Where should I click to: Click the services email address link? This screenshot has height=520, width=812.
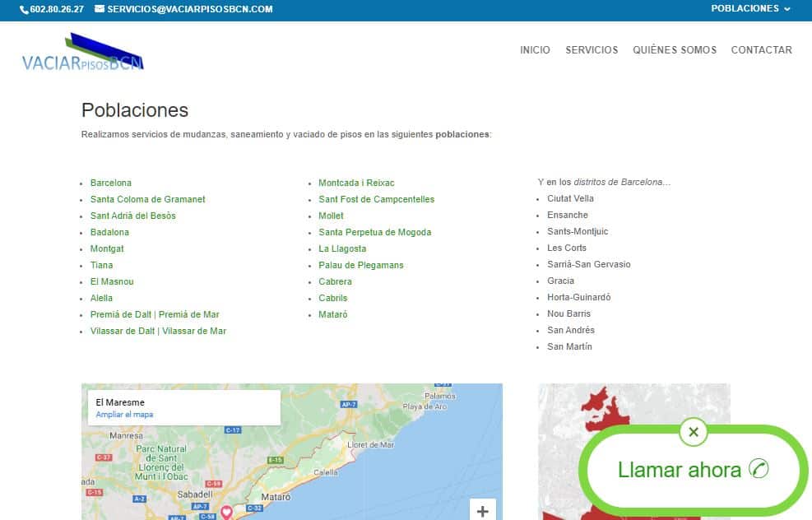[189, 9]
